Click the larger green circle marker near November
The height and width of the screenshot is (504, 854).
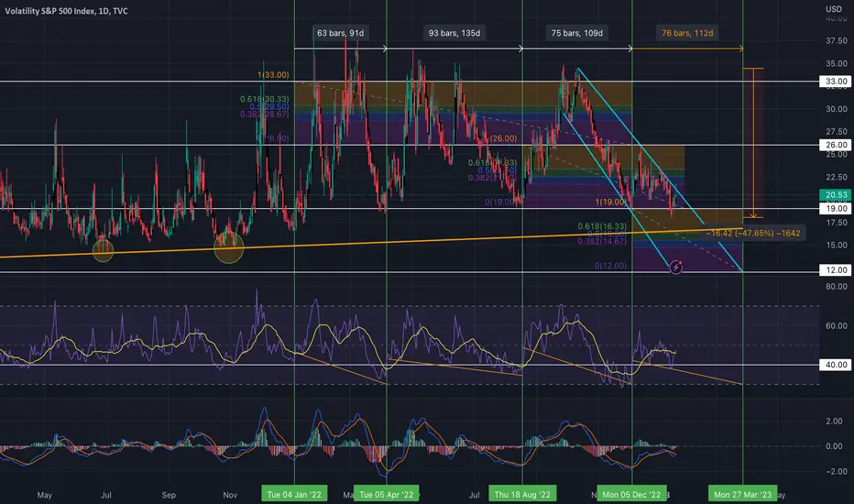229,248
